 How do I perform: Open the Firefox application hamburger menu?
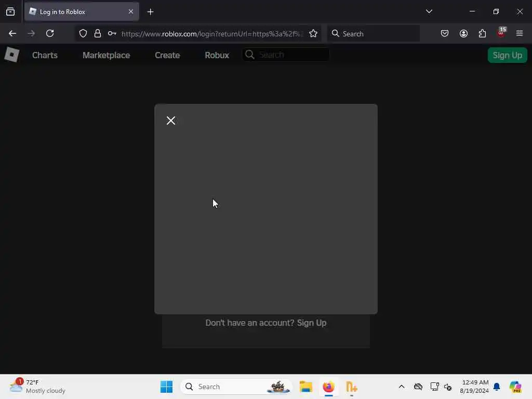pos(520,33)
